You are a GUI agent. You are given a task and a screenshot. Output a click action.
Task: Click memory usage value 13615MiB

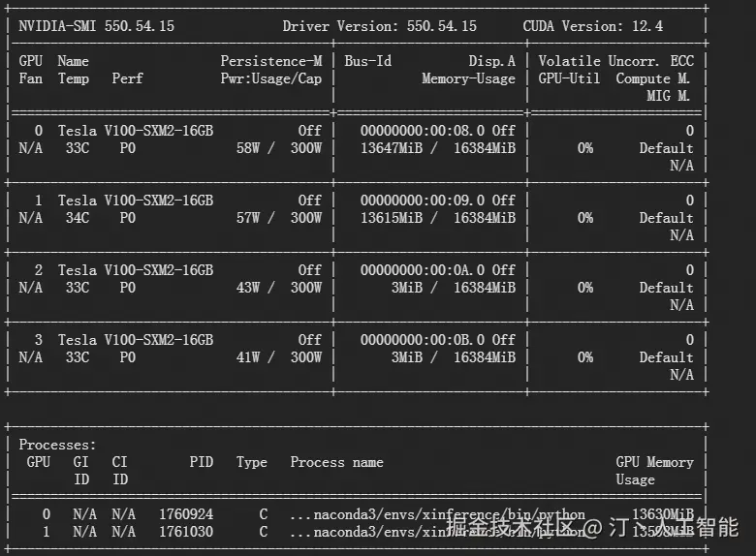click(392, 218)
